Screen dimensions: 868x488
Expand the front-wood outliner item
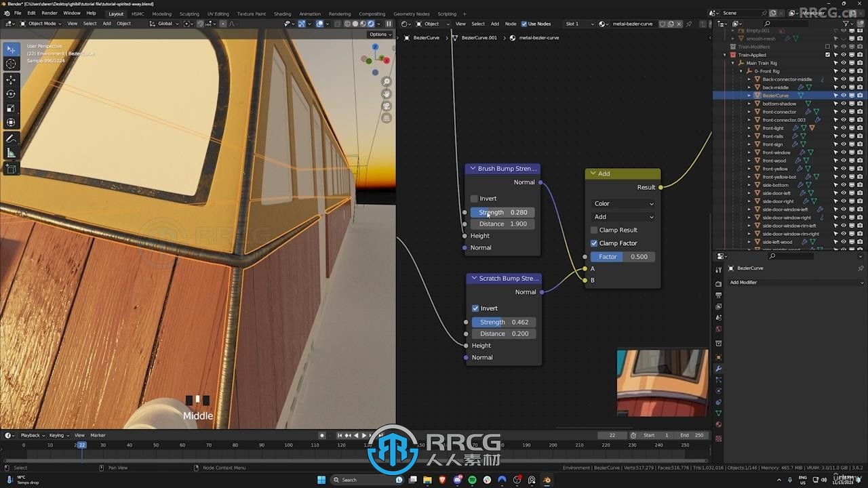coord(749,161)
